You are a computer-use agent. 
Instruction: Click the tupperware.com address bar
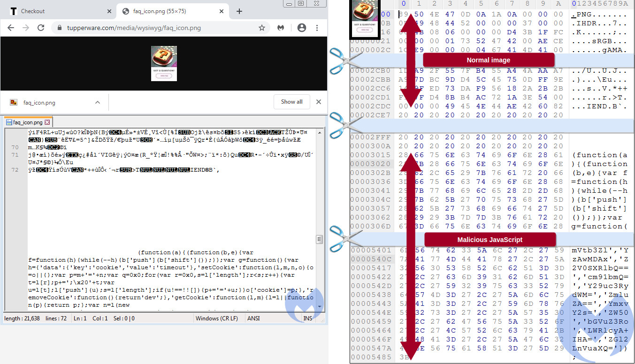[161, 28]
